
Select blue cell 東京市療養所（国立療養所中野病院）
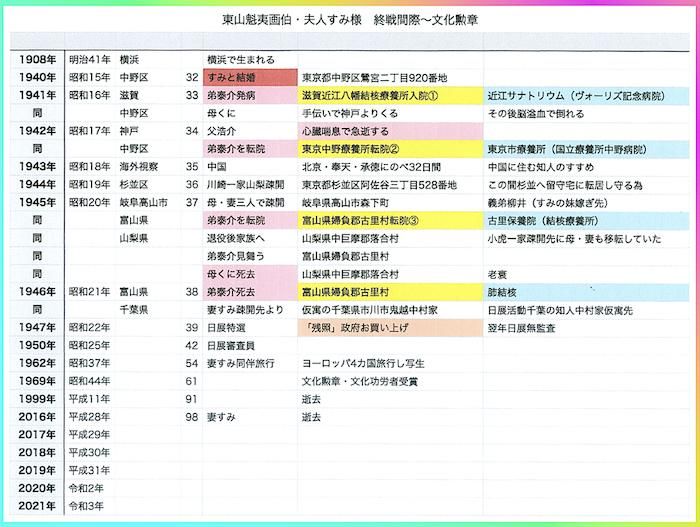click(586, 149)
